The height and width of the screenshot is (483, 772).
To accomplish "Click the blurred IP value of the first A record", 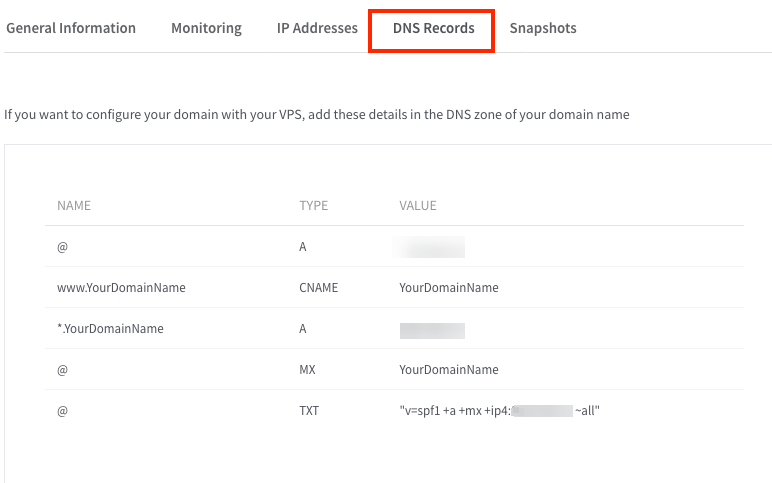I will [x=432, y=247].
